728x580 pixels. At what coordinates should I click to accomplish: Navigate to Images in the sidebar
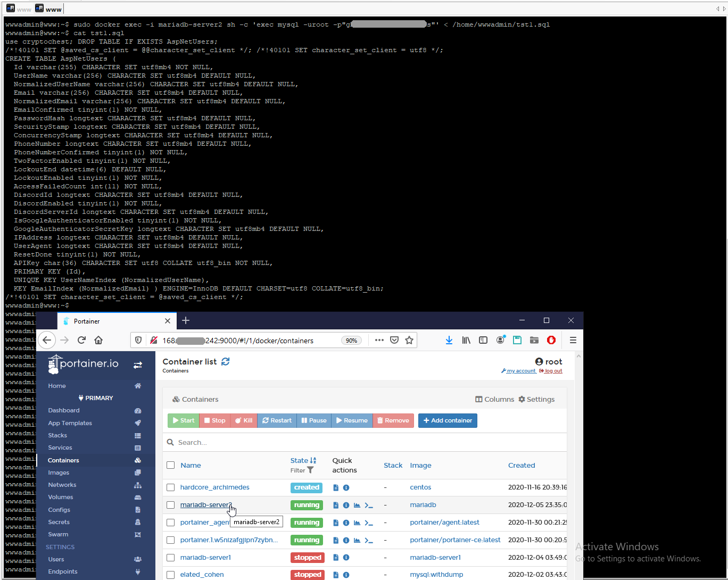pos(59,473)
